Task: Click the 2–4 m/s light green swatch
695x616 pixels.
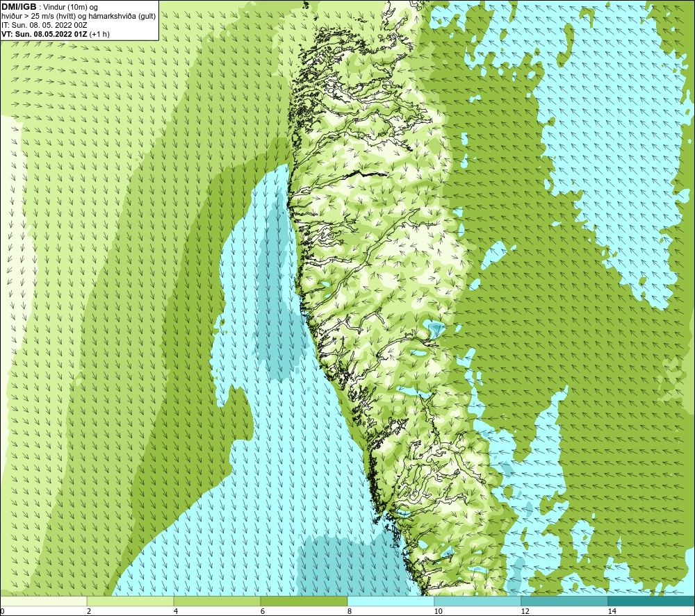Action: (131, 601)
